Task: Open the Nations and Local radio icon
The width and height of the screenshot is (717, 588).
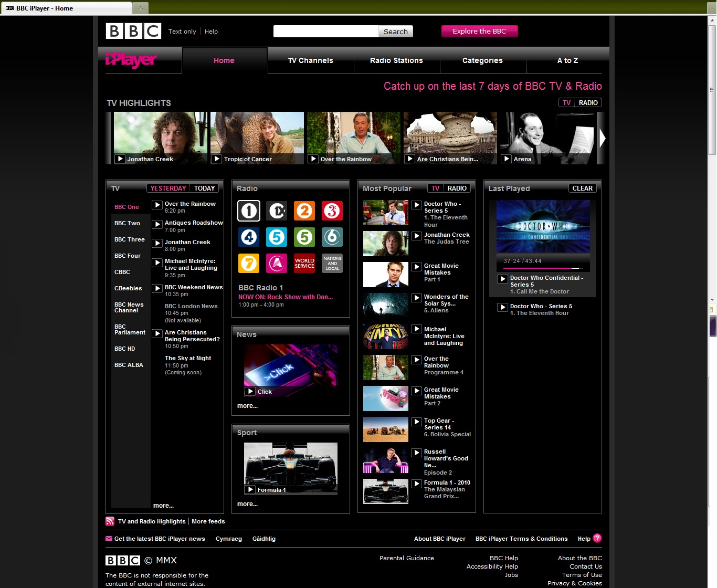Action: pos(332,263)
